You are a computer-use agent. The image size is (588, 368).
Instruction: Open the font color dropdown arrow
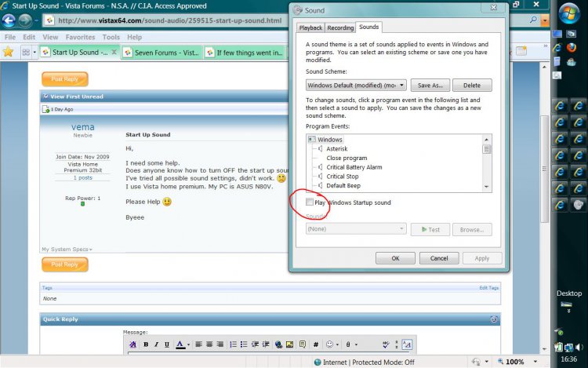188,344
